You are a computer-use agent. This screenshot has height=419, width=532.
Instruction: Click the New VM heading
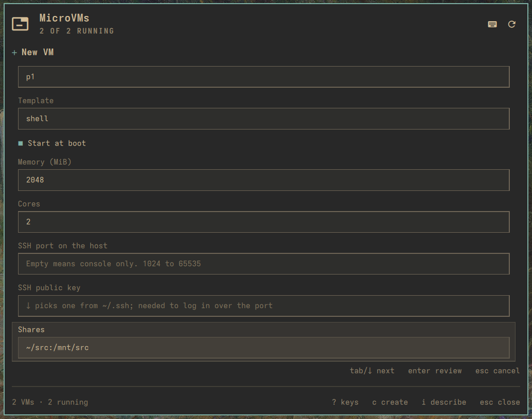coord(37,52)
